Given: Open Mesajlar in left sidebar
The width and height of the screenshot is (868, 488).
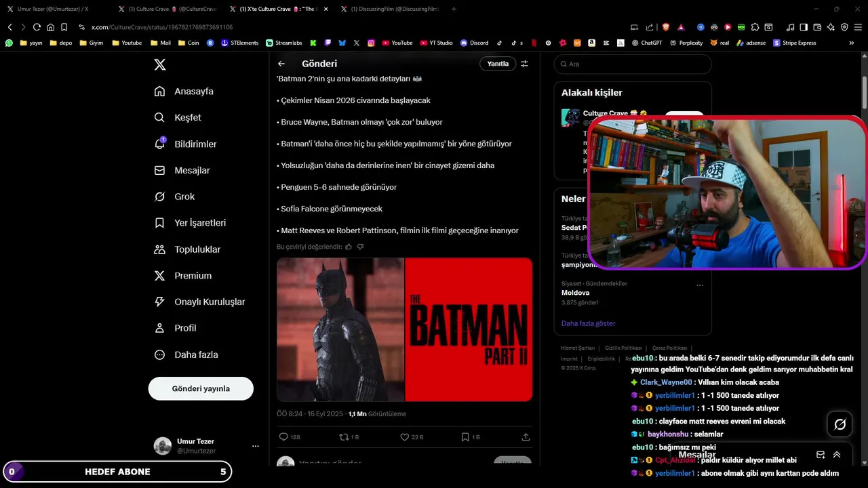Looking at the screenshot, I should [x=182, y=170].
